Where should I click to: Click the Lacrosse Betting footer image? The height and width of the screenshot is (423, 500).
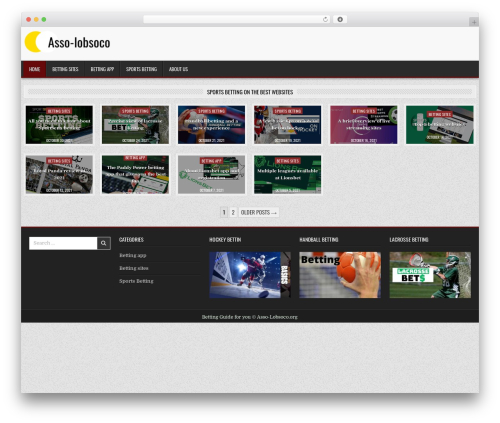430,275
